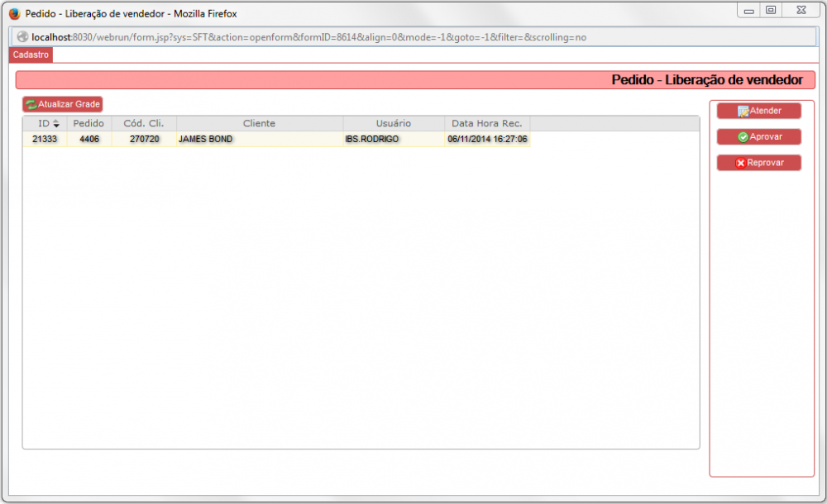Click the Firefox logo in title bar

tap(15, 14)
